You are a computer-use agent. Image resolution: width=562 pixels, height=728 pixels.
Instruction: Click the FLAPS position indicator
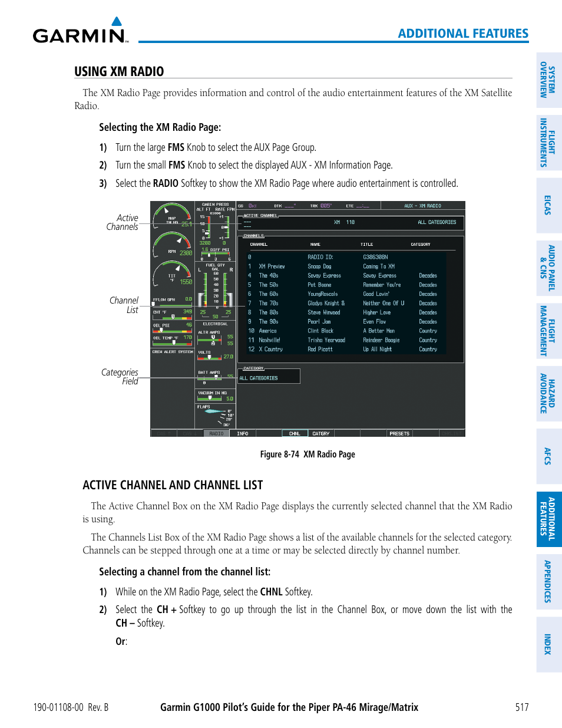point(215,415)
